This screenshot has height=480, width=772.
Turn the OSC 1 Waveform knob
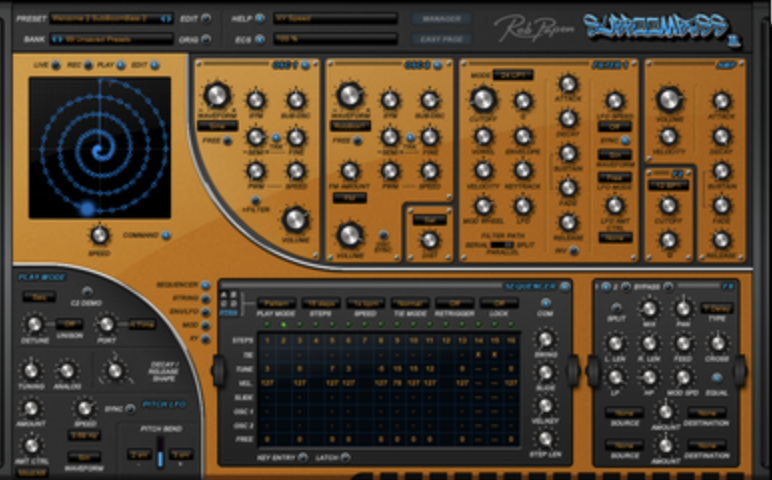pyautogui.click(x=217, y=95)
